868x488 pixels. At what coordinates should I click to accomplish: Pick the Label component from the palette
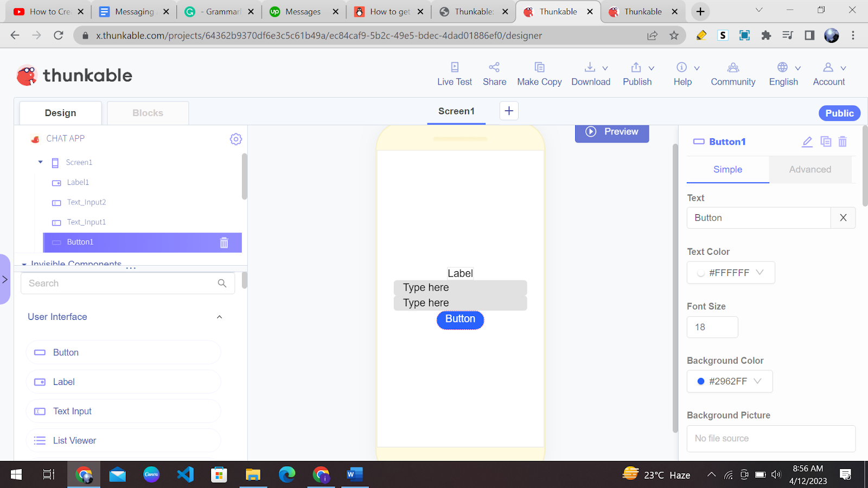point(123,382)
